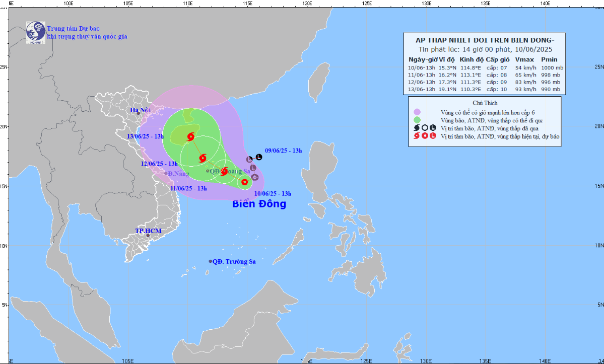Click the '11/06-13h' table row date
604x364 pixels.
tap(422, 75)
